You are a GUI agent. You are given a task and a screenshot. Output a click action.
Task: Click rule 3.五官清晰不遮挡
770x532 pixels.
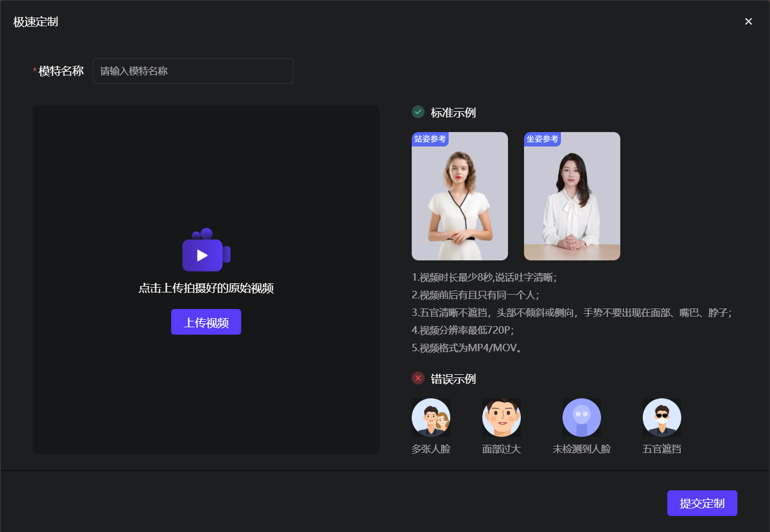(572, 313)
